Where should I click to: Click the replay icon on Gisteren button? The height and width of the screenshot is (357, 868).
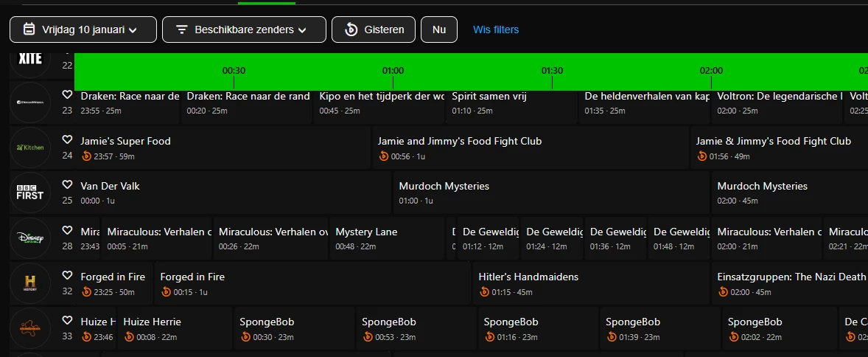point(351,30)
